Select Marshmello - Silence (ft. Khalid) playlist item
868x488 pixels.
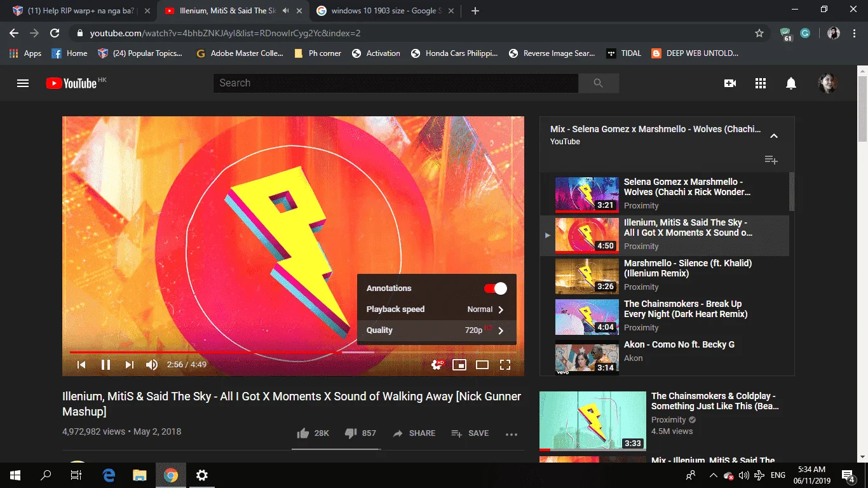(x=665, y=276)
